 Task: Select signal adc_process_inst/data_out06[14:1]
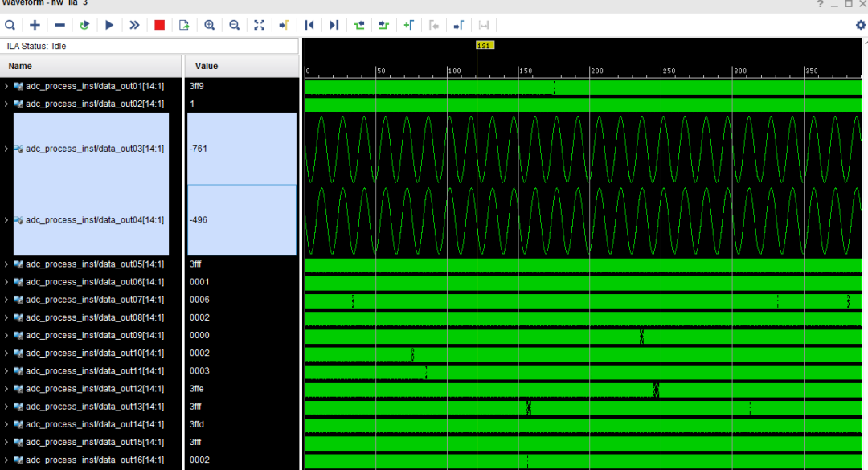[95, 282]
